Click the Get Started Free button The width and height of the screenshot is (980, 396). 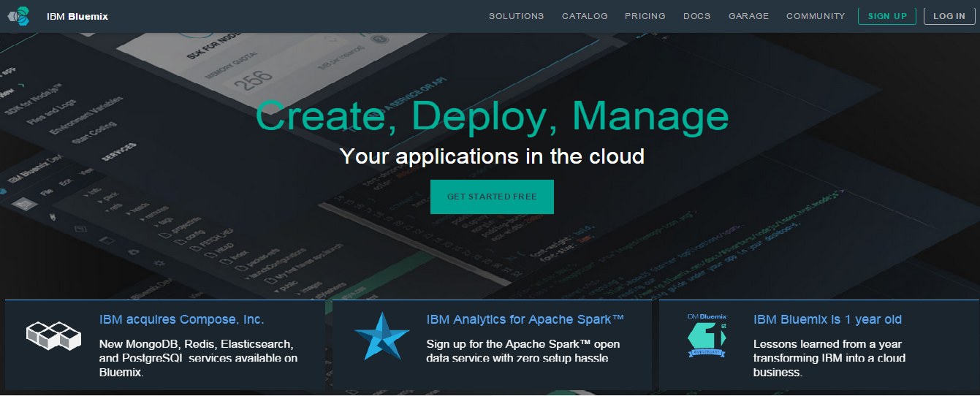click(492, 197)
